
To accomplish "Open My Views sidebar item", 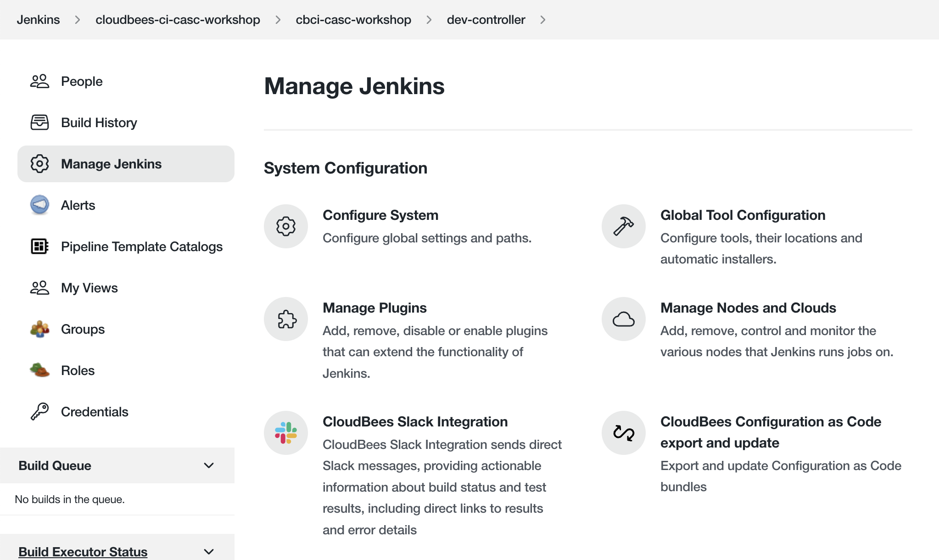I will point(89,288).
